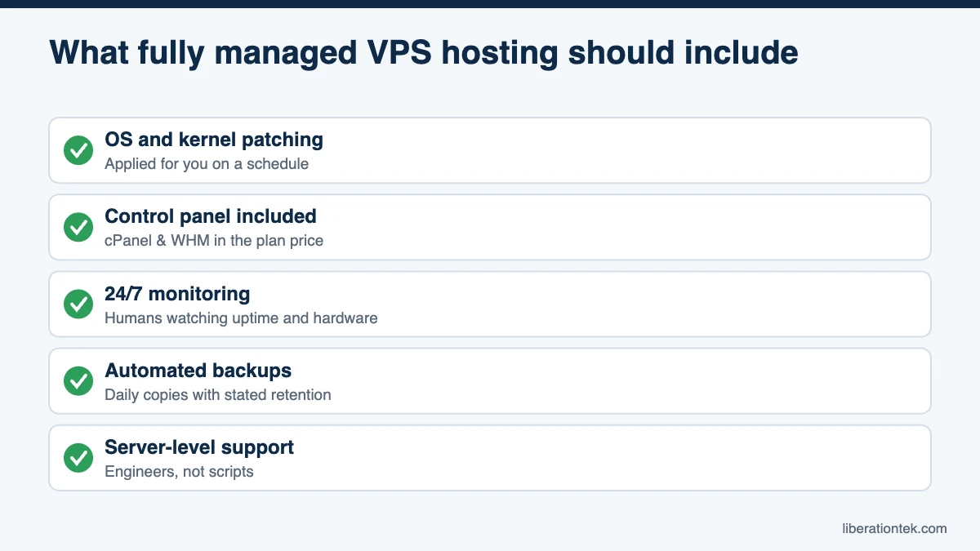Click the liberationtek.com footer text
Viewport: 980px width, 551px height.
[x=894, y=528]
